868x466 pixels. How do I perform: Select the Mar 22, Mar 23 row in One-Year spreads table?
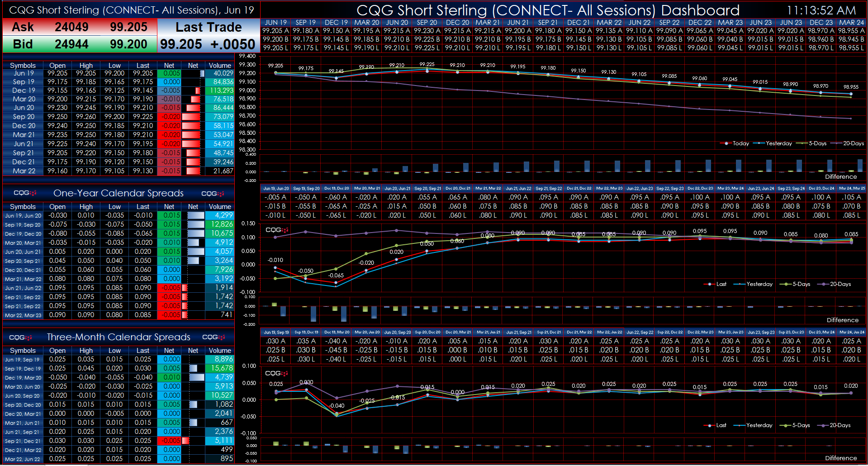tap(119, 315)
